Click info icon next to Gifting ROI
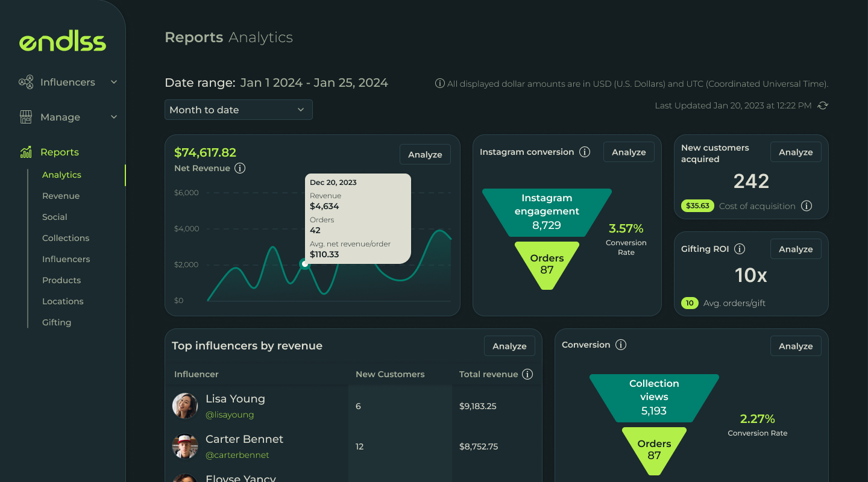The height and width of the screenshot is (482, 868). point(740,249)
